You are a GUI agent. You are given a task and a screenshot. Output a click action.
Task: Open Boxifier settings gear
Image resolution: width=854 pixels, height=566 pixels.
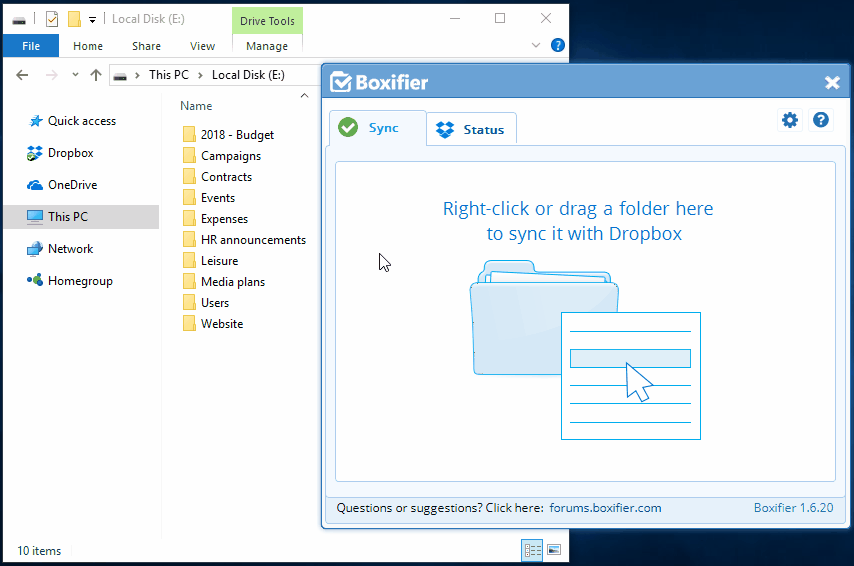pyautogui.click(x=790, y=120)
